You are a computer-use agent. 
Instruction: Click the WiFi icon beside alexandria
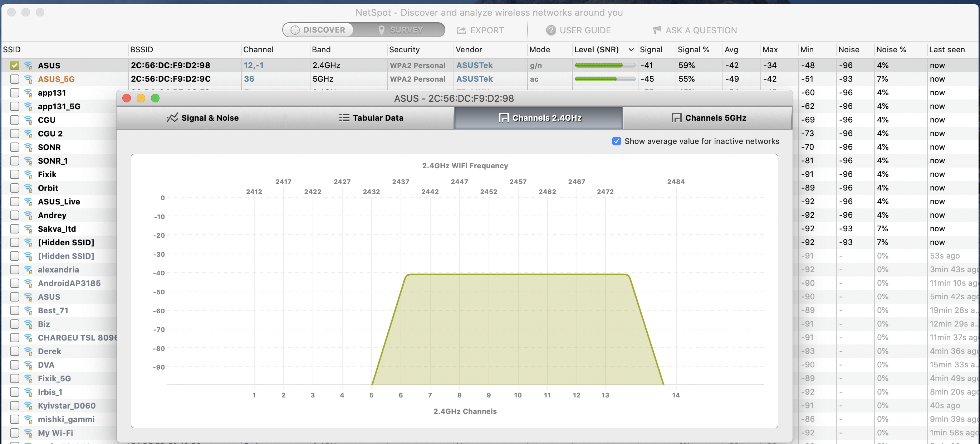[x=28, y=270]
